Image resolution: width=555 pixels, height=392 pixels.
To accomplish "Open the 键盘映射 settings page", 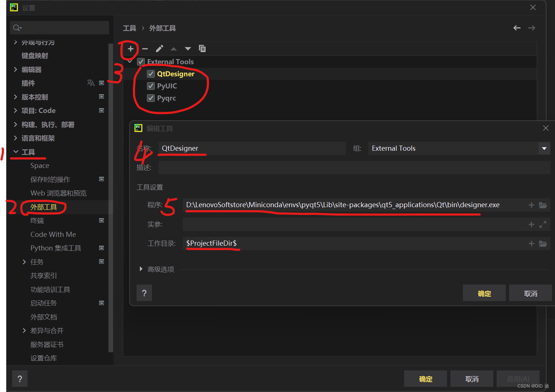I will point(35,56).
